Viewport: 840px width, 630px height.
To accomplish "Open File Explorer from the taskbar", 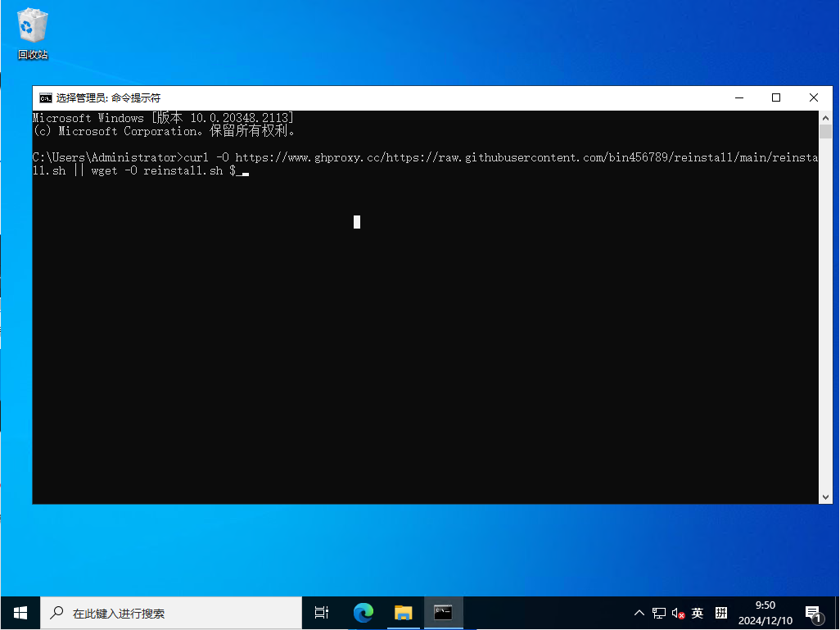I will point(403,612).
